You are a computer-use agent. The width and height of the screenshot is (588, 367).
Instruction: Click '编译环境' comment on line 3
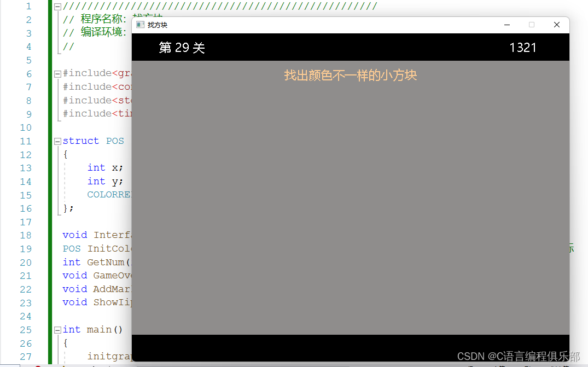click(101, 32)
